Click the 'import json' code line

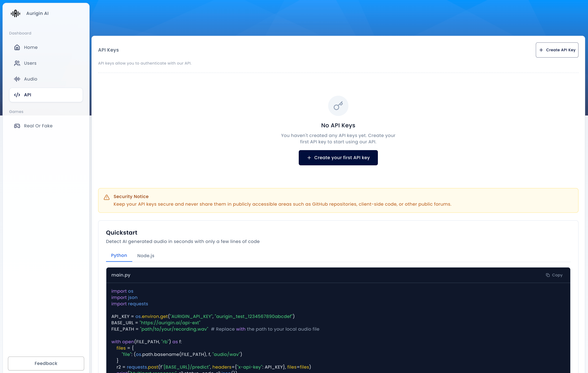[124, 297]
